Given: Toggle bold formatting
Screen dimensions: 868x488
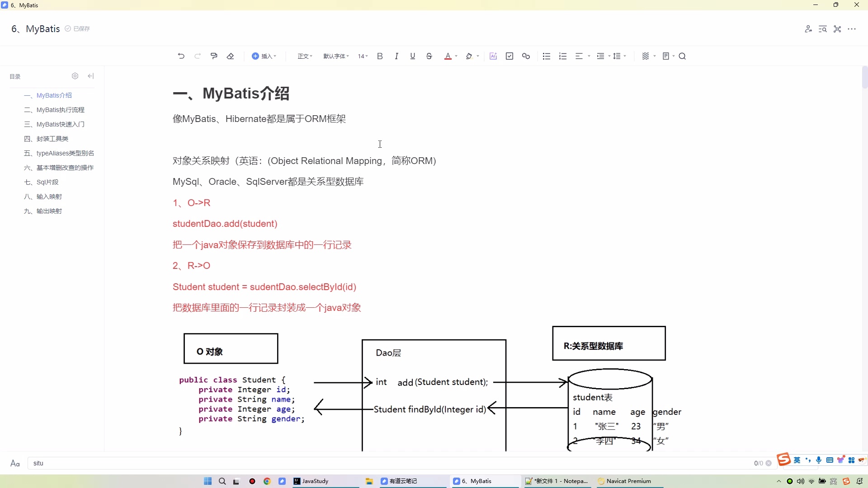Looking at the screenshot, I should [380, 56].
